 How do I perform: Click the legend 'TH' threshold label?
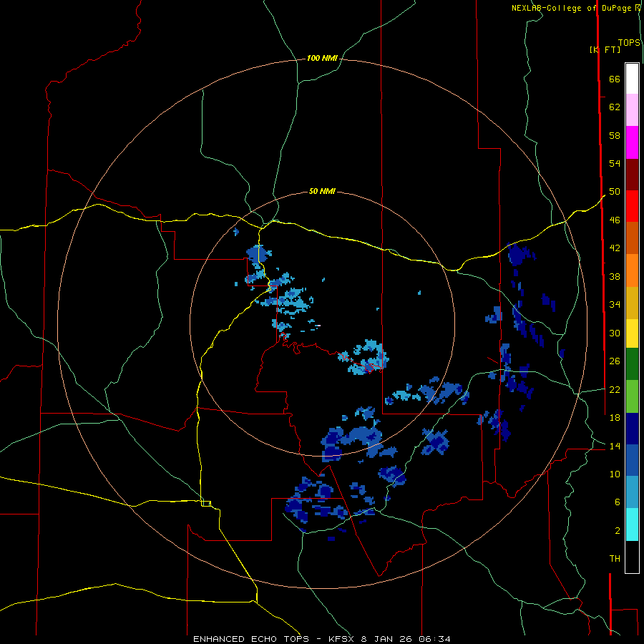[615, 559]
